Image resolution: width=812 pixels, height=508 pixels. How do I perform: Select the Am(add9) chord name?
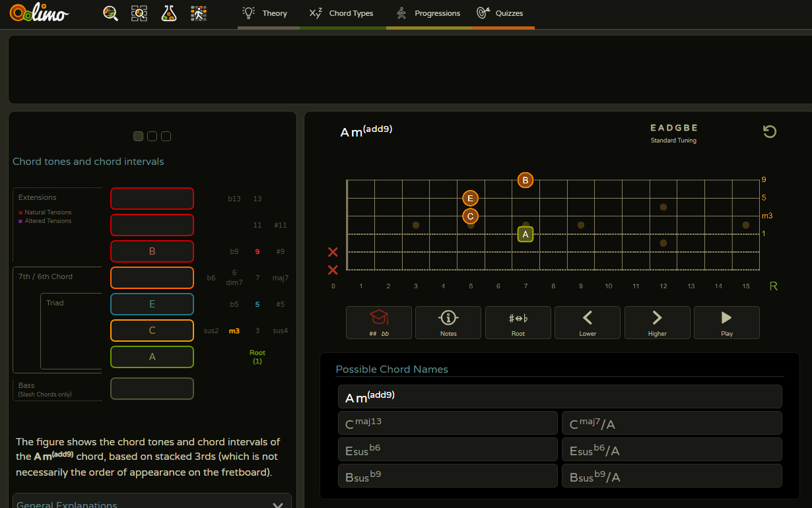[560, 397]
